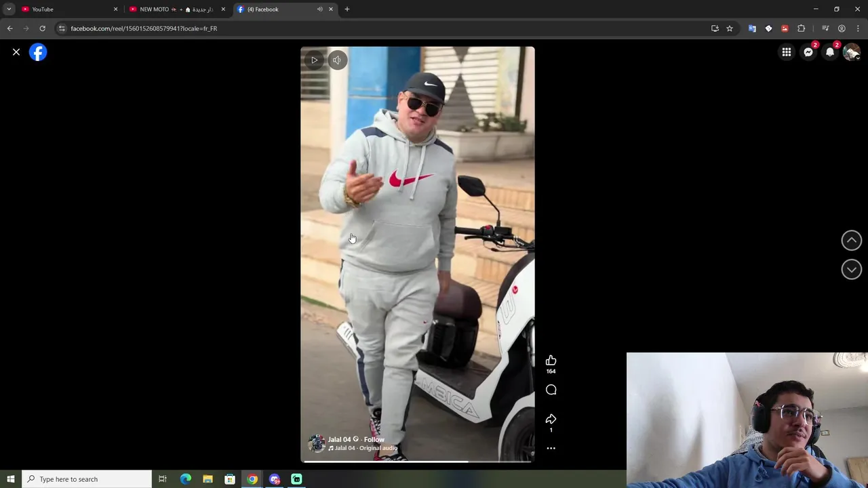Image resolution: width=868 pixels, height=488 pixels.
Task: Open the black diamond extension
Action: click(x=768, y=28)
